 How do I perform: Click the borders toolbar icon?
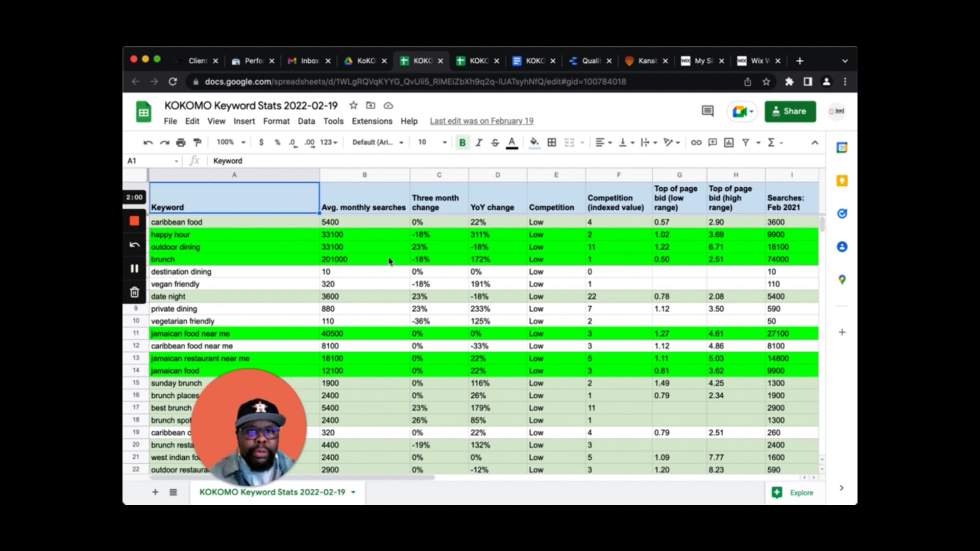pos(552,142)
